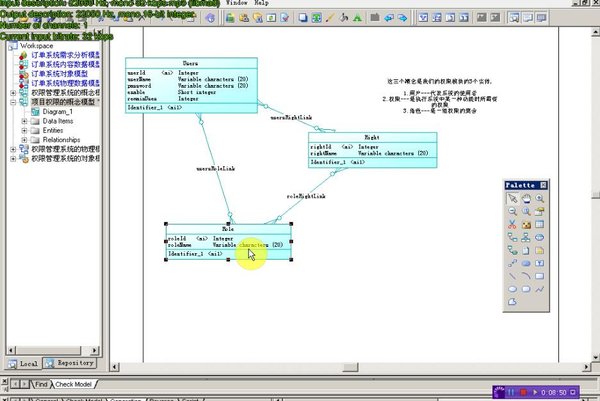Click the round blue globe toolbar icon
600x401 pixels.
[x=210, y=18]
